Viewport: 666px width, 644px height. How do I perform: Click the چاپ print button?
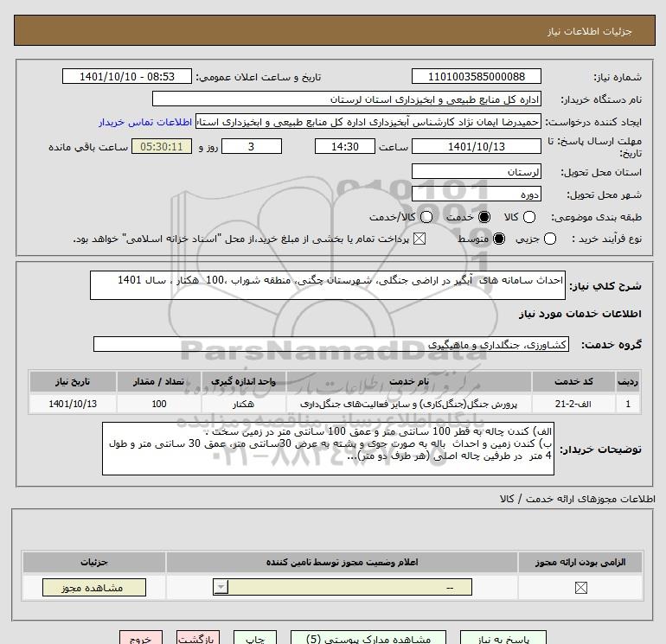(255, 638)
